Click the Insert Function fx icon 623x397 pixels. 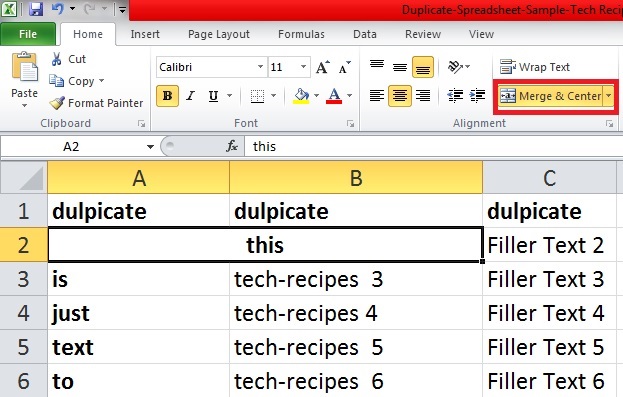tap(232, 146)
